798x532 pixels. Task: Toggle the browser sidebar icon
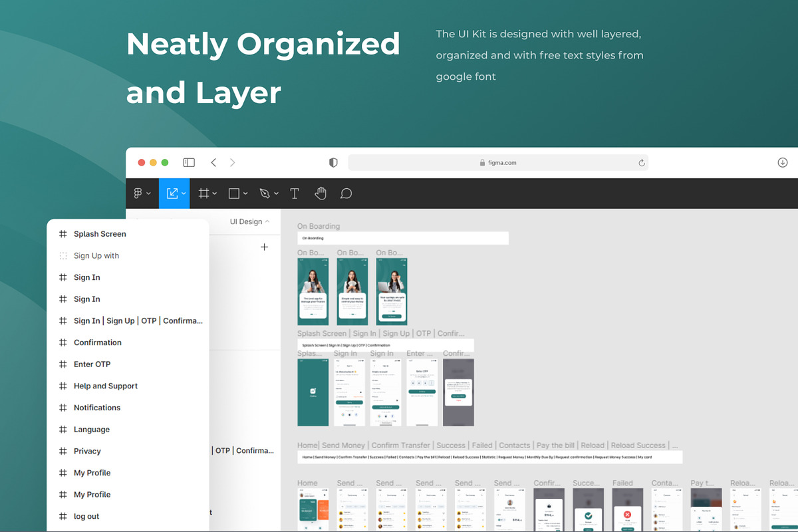(x=189, y=162)
